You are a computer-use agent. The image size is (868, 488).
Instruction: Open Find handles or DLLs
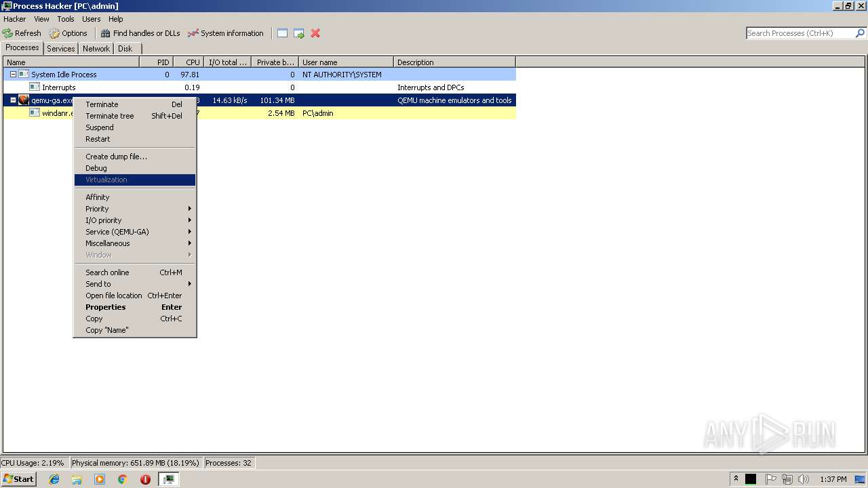[x=140, y=33]
